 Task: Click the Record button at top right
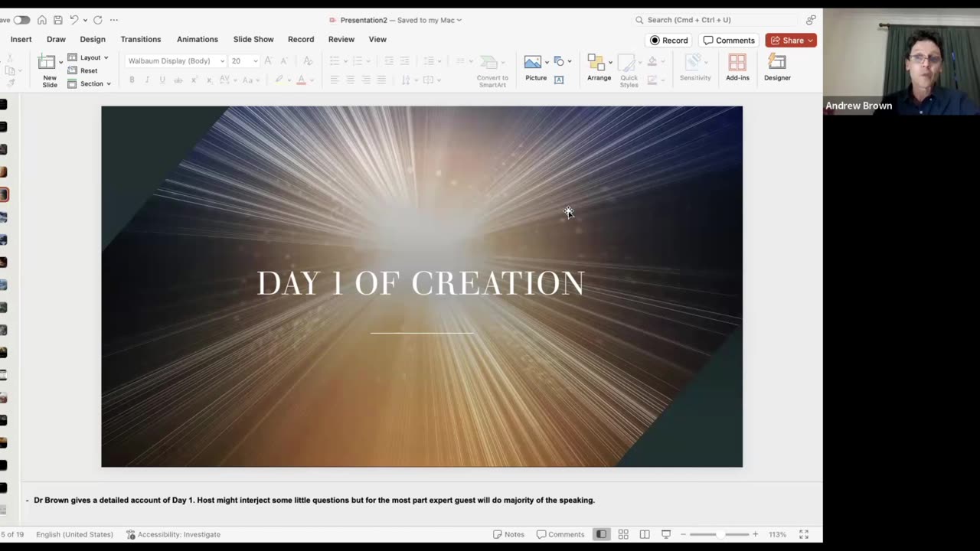[669, 41]
